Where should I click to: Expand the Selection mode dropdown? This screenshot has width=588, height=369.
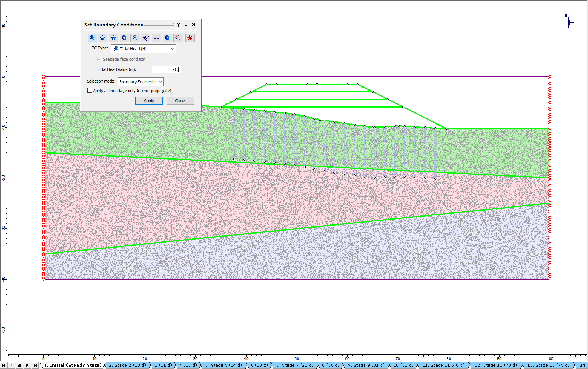(x=140, y=82)
